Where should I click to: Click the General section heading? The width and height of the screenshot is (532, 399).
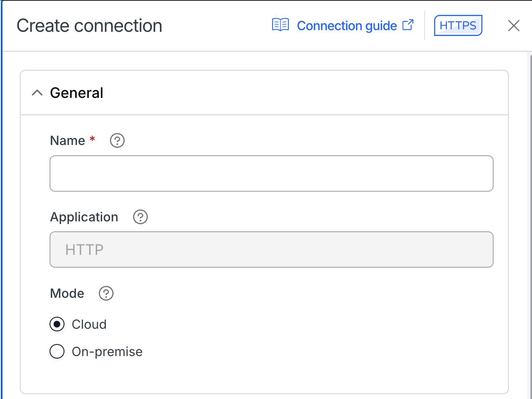pyautogui.click(x=76, y=93)
